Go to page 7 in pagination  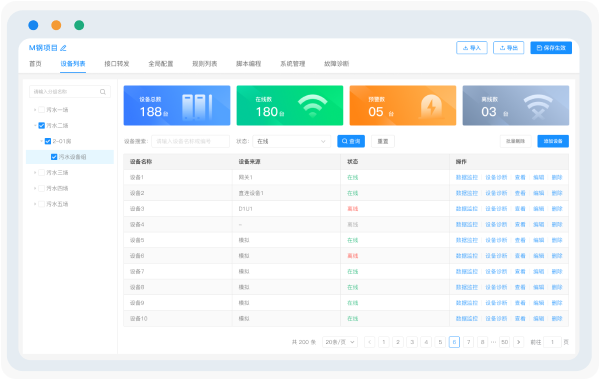pyautogui.click(x=468, y=342)
